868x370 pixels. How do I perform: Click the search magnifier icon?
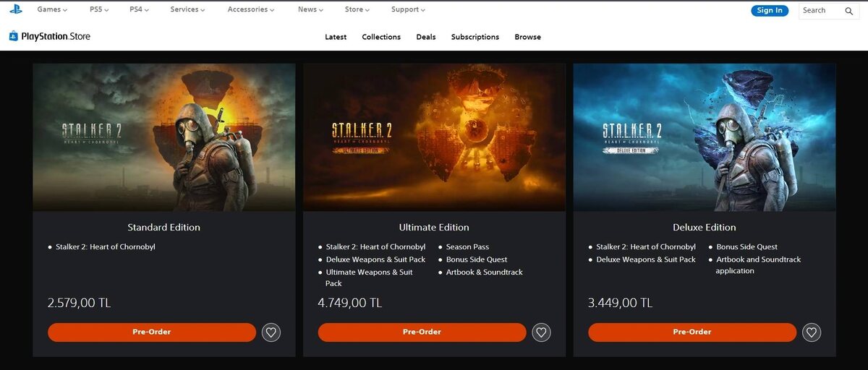(x=849, y=11)
